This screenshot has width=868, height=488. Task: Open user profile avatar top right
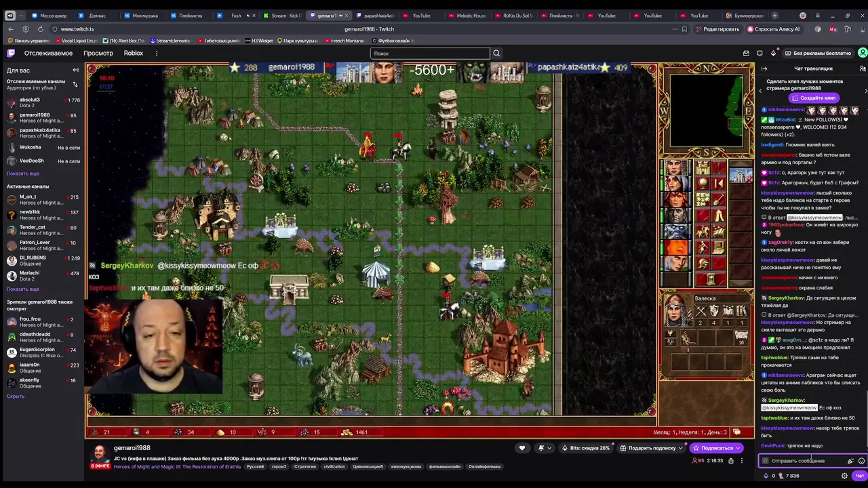click(862, 53)
